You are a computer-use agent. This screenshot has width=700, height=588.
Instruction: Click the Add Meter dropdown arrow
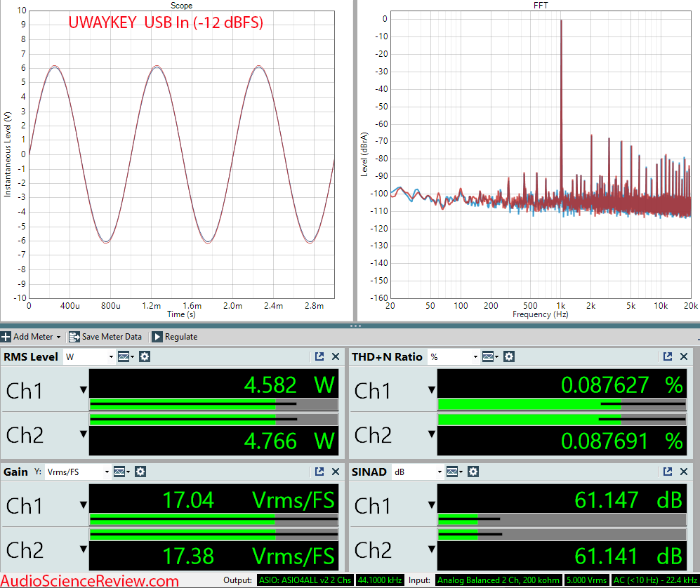point(58,338)
